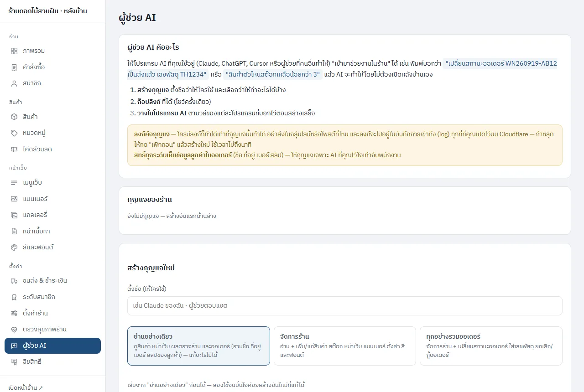
Task: Click the เมนูเว็บ lines icon
Action: pos(14,183)
